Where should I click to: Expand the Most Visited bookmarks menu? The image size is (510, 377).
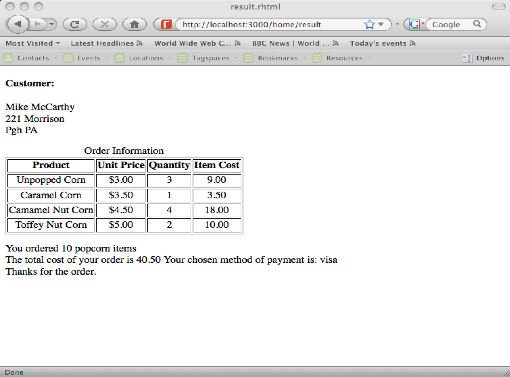[33, 43]
